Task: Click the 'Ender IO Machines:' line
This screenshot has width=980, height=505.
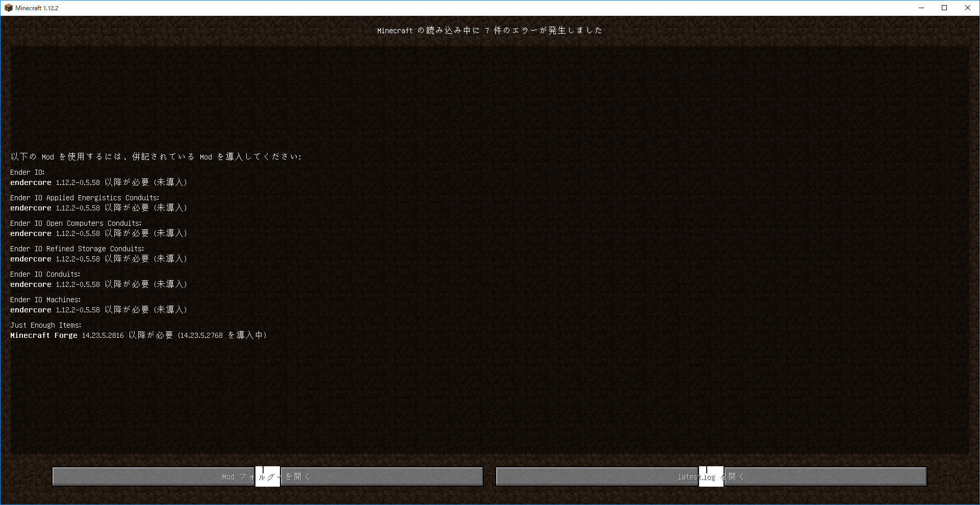Action: pos(45,300)
